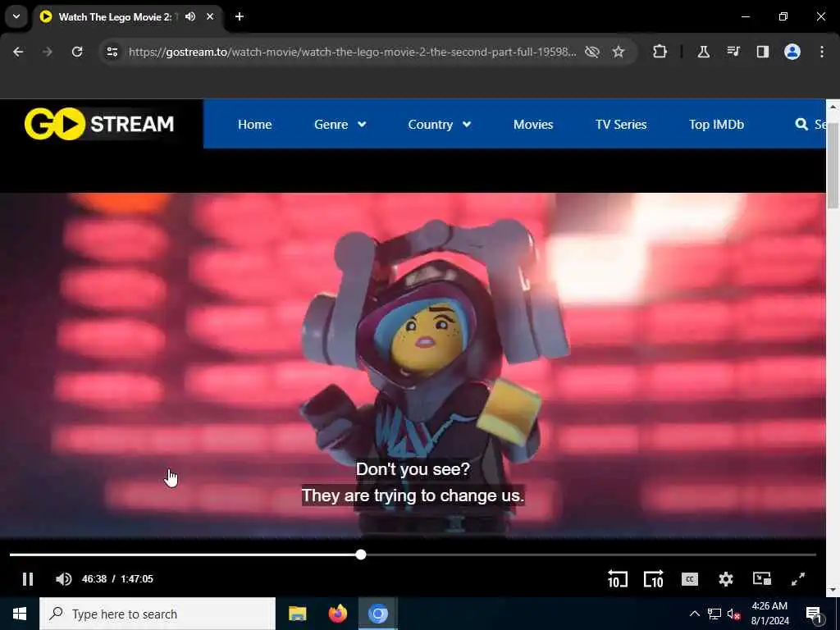Open the notification center icon
The height and width of the screenshot is (630, 840).
click(814, 614)
